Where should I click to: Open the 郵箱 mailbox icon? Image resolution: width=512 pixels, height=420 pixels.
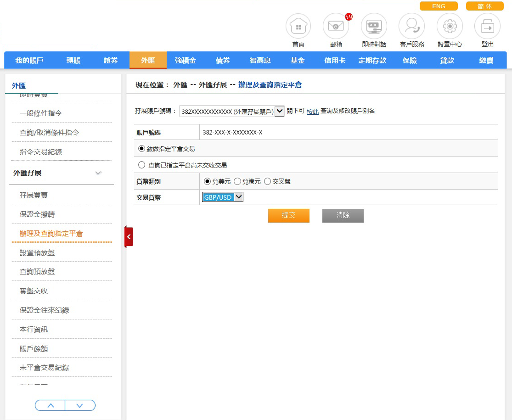[336, 27]
